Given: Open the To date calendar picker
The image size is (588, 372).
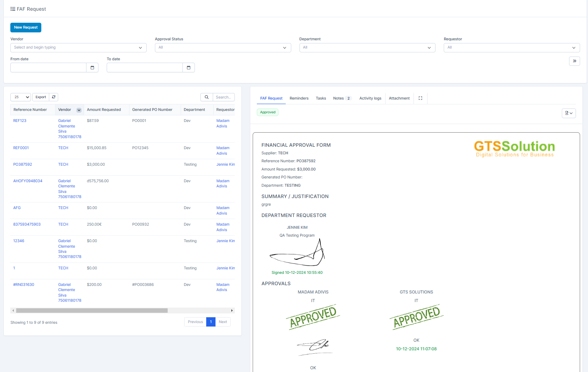Looking at the screenshot, I should point(189,68).
